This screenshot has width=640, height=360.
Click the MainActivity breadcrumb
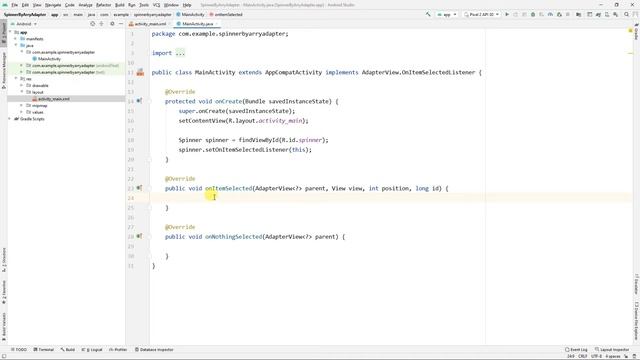point(191,15)
